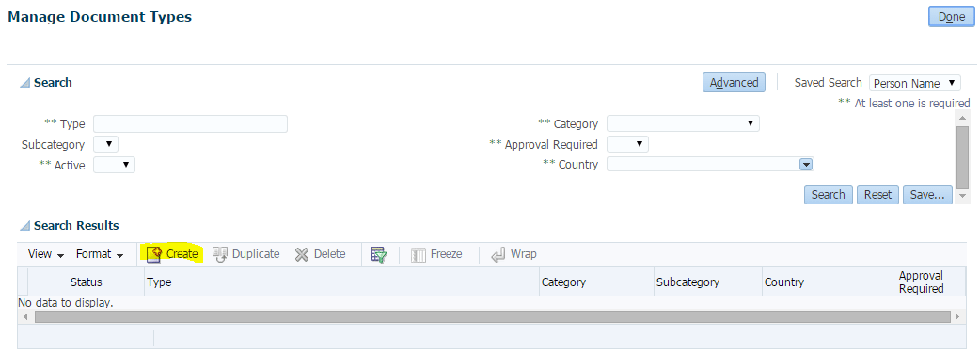Open the Active dropdown
980x354 pixels.
point(115,165)
